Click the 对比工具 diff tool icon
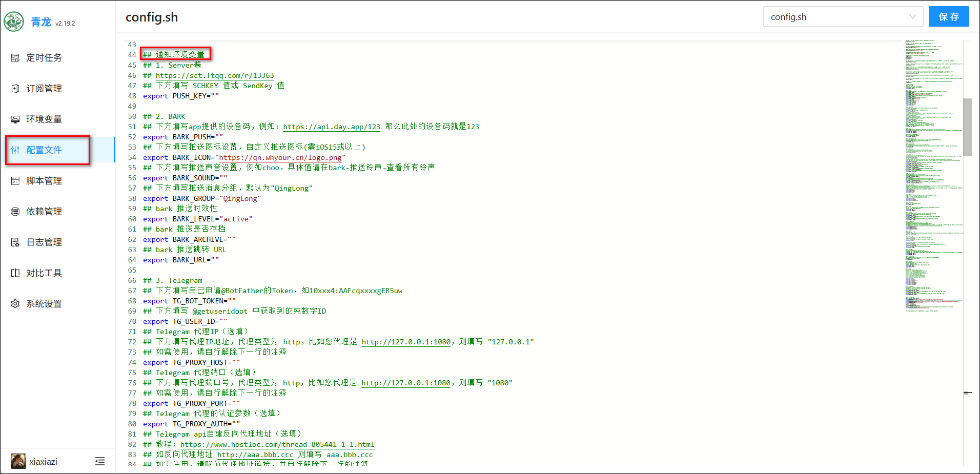Screen dimensions: 980x474 click(15, 273)
